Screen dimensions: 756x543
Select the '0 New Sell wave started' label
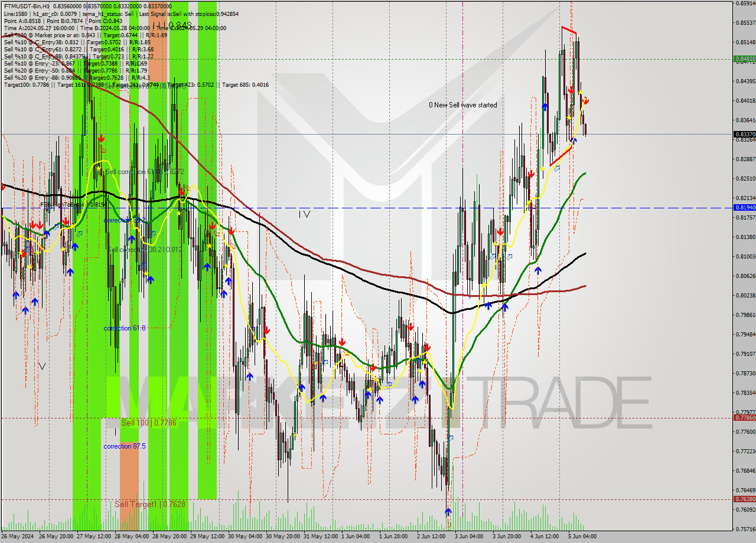click(x=463, y=105)
